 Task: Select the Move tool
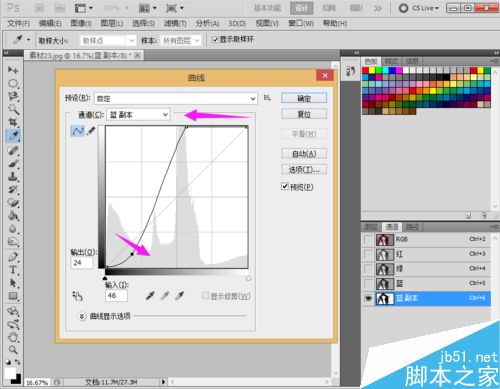tap(13, 70)
